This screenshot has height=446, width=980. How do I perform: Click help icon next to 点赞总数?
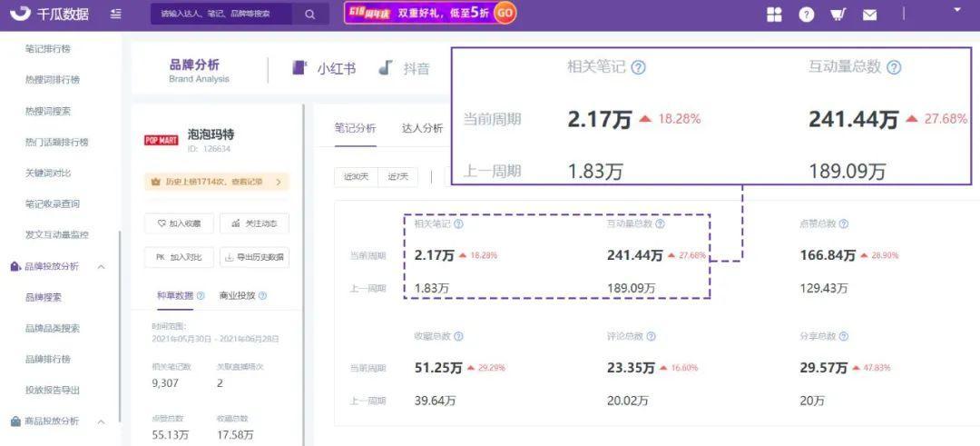[844, 224]
